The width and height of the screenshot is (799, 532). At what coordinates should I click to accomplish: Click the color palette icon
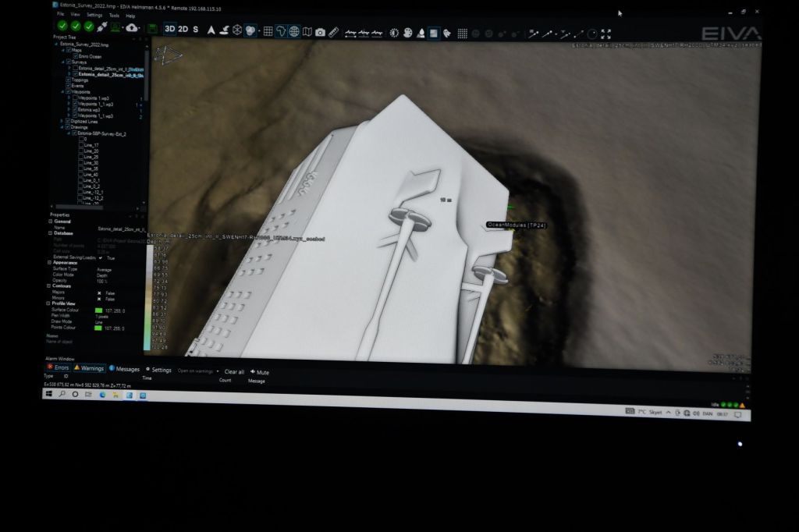coord(407,33)
